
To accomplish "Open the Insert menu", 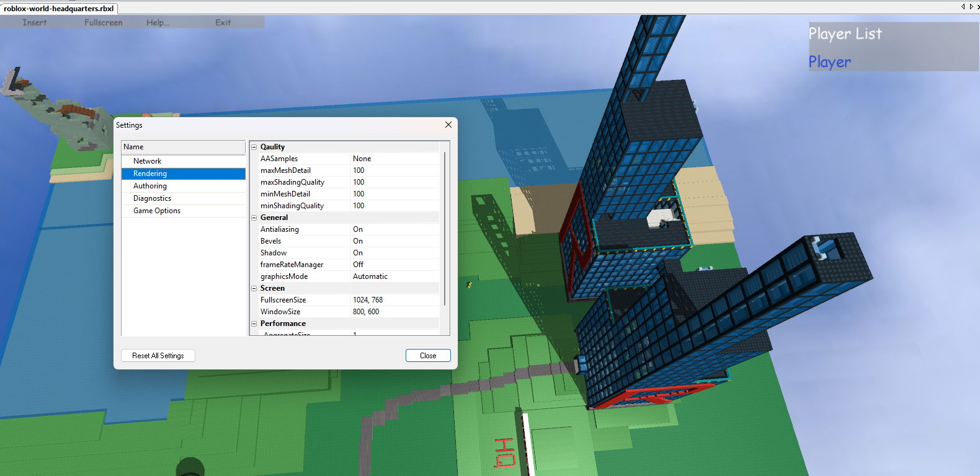I will click(35, 22).
